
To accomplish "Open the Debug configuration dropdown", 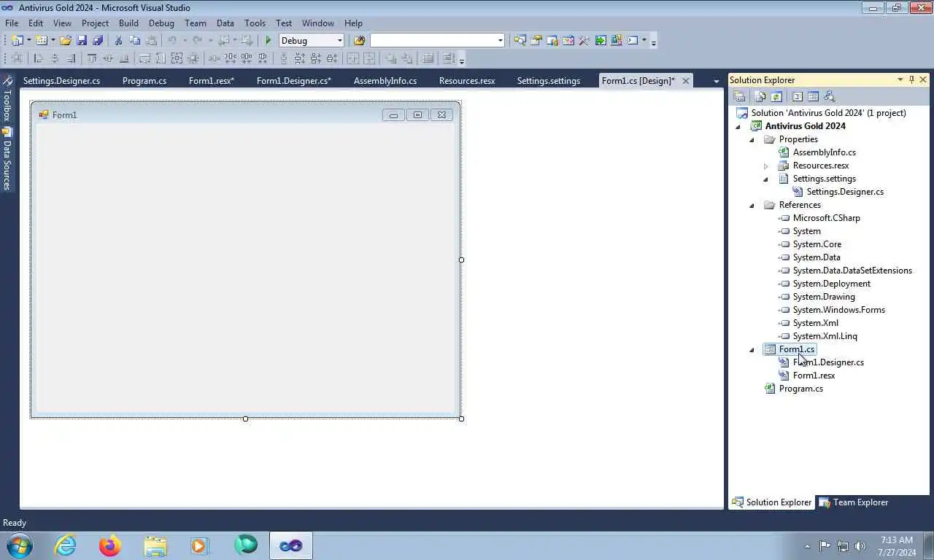I will [x=339, y=41].
